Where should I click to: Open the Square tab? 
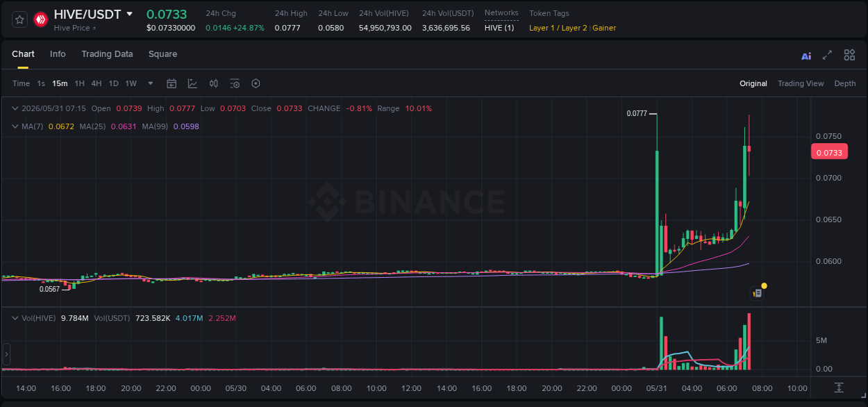162,54
